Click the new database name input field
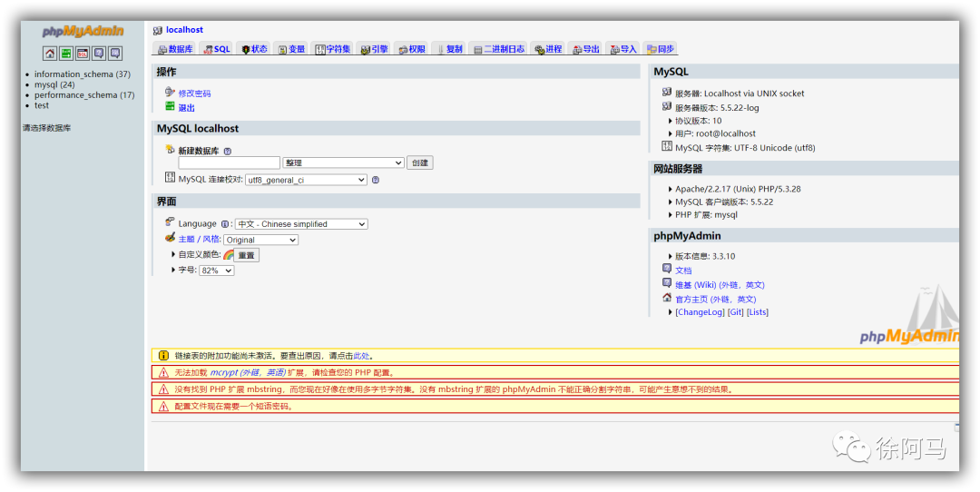980x492 pixels. coord(229,162)
